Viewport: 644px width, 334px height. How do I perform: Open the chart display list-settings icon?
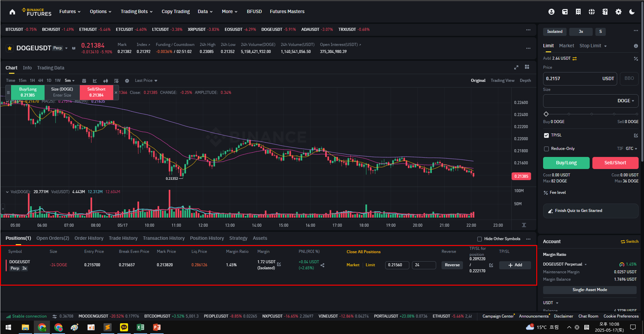[x=116, y=81]
